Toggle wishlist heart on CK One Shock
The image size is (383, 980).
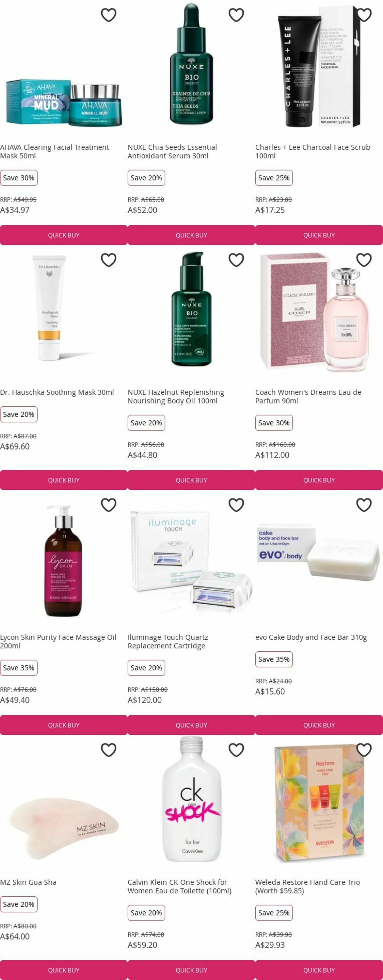pos(236,750)
